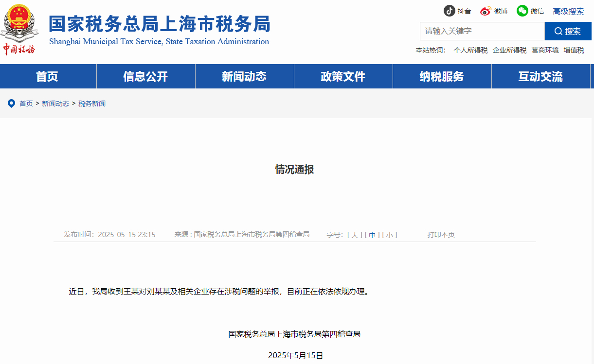Viewport: 594px width, 364px height.
Task: Go to 首页 in the navigation bar
Action: pos(47,76)
